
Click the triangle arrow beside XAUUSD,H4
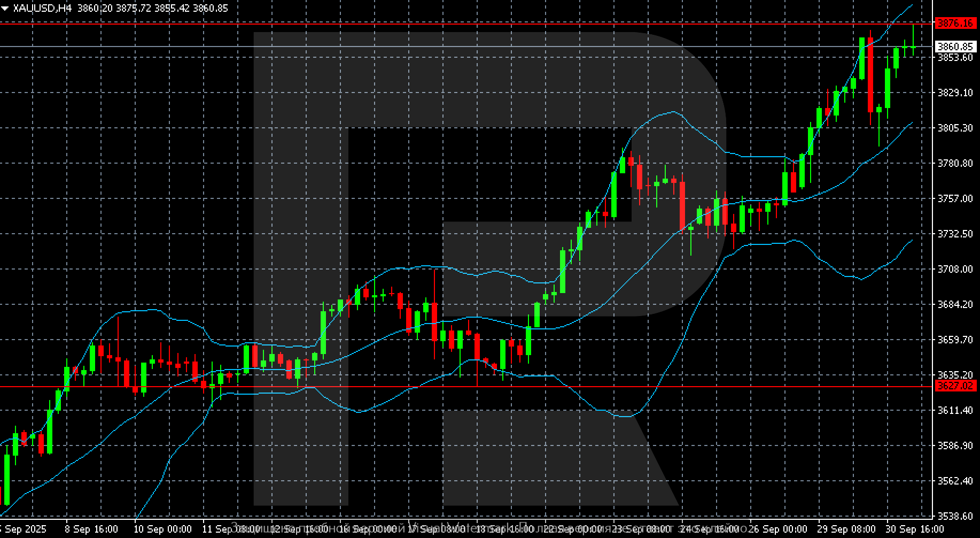[5, 8]
